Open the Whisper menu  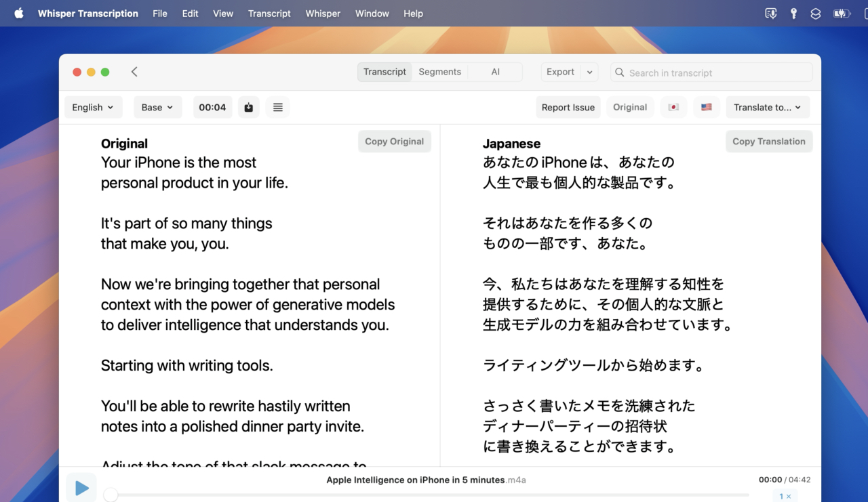click(323, 13)
